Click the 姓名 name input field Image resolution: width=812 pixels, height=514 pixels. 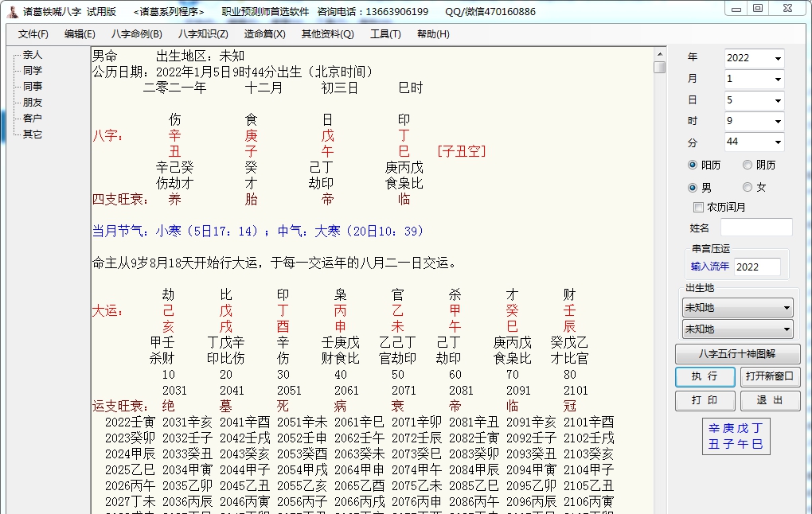[756, 227]
